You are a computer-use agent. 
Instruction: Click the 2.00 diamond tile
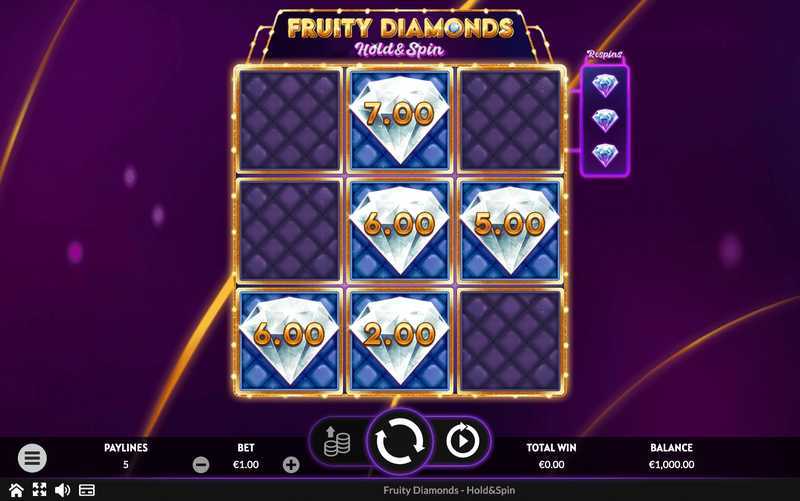click(x=399, y=341)
